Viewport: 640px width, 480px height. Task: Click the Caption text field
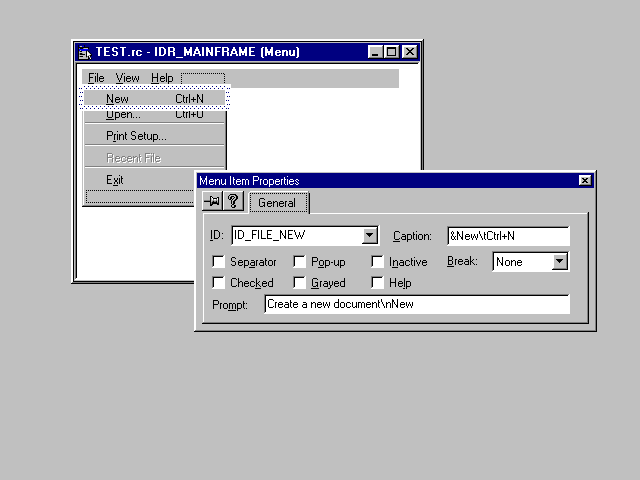click(508, 236)
